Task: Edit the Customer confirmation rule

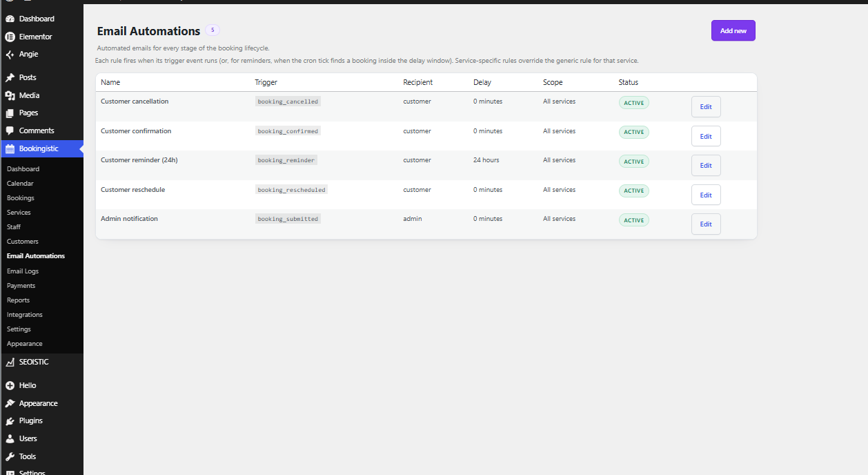Action: pyautogui.click(x=706, y=136)
